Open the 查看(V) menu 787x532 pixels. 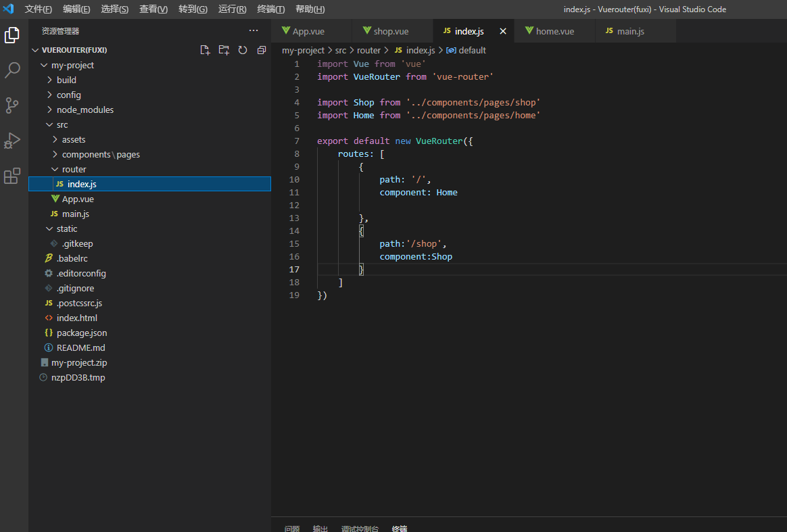pos(153,9)
